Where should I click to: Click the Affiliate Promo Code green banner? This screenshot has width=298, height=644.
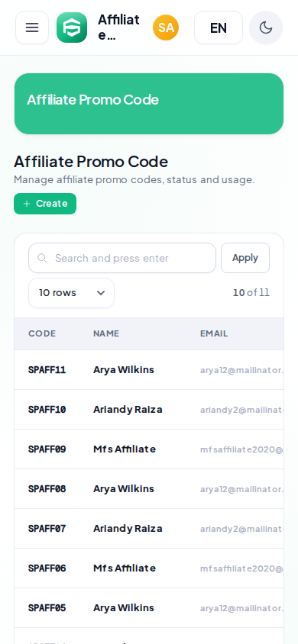coord(149,104)
